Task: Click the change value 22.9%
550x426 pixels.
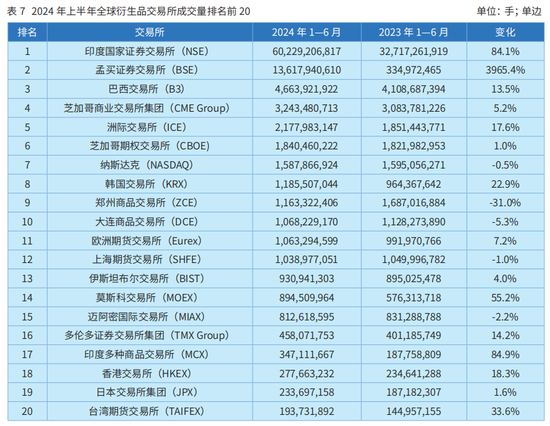Action: (x=505, y=184)
